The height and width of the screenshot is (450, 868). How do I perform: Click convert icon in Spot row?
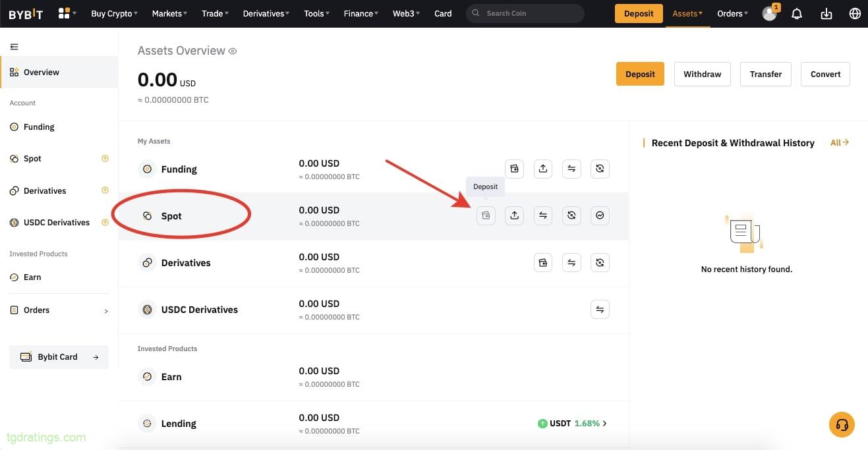point(571,215)
